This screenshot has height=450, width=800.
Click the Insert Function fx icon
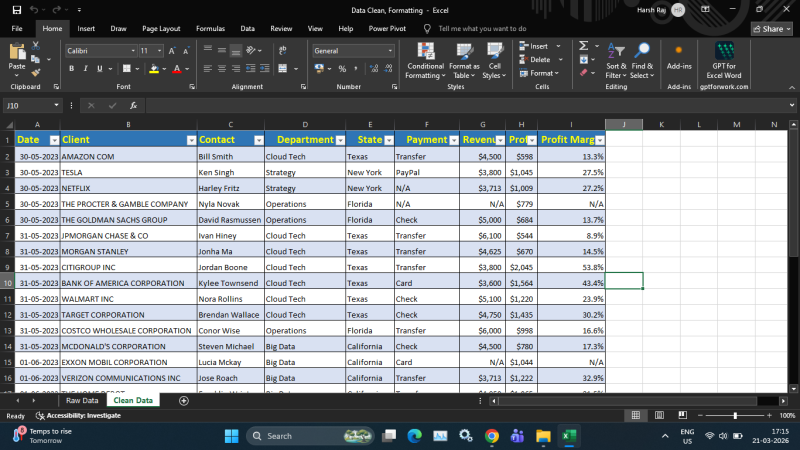133,105
